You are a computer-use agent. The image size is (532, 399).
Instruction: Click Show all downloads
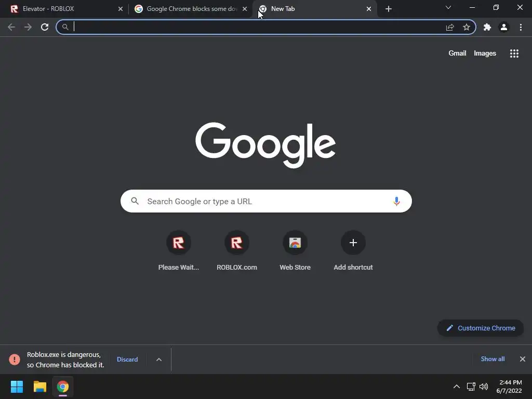point(493,359)
